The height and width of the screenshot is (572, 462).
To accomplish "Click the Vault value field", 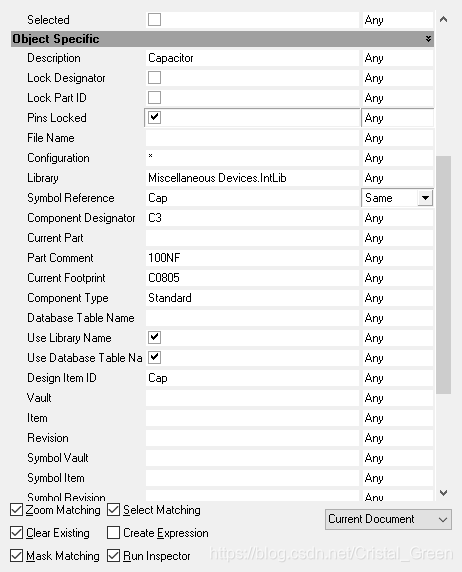I will [x=252, y=398].
